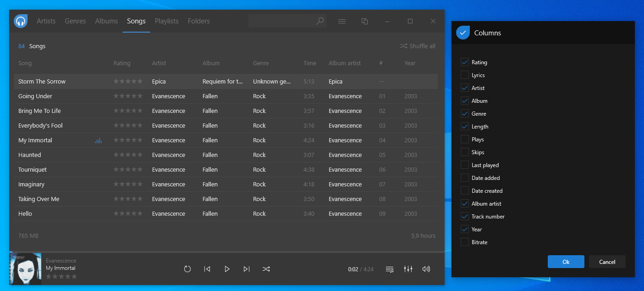Enable the Last played column
This screenshot has height=291, width=644.
[x=464, y=165]
